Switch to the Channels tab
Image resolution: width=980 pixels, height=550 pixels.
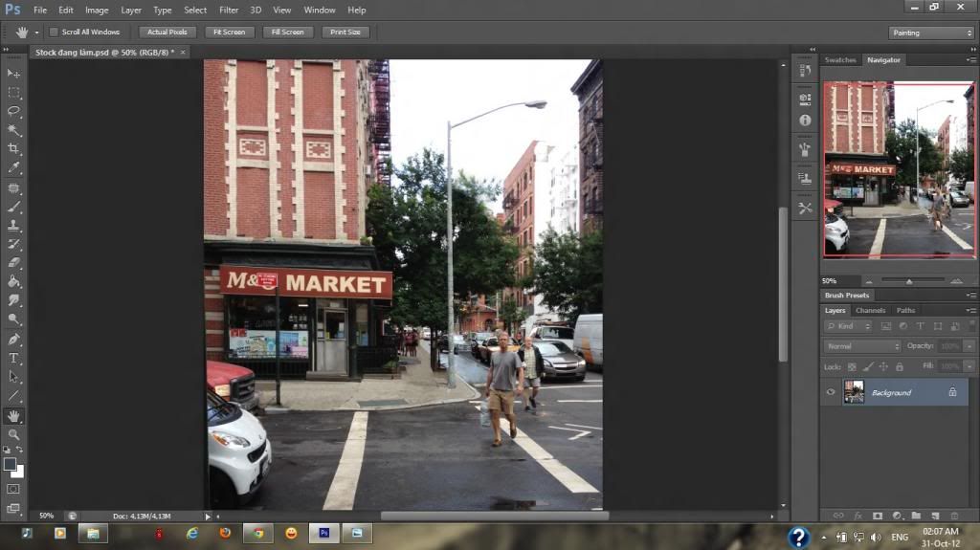click(x=870, y=311)
